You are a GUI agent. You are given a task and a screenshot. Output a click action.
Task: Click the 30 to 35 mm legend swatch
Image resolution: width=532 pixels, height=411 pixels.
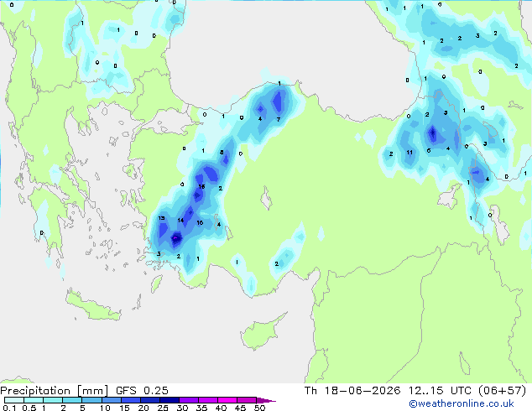click(189, 400)
